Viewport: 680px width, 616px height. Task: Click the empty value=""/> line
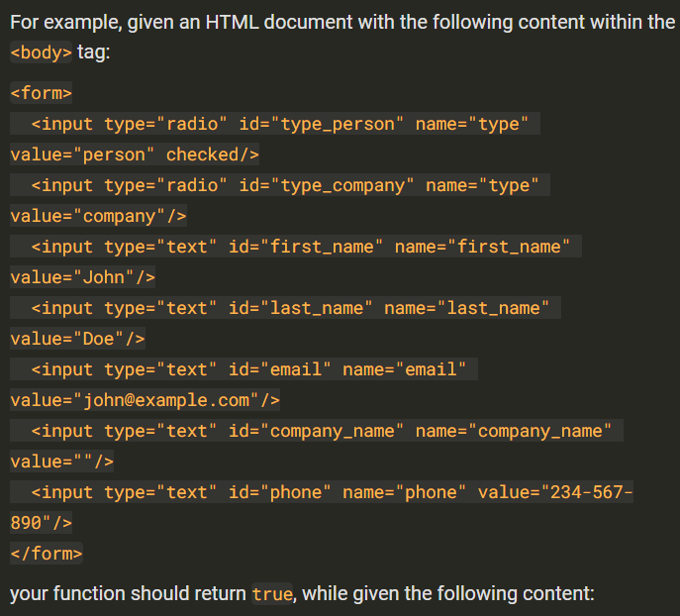click(x=62, y=462)
